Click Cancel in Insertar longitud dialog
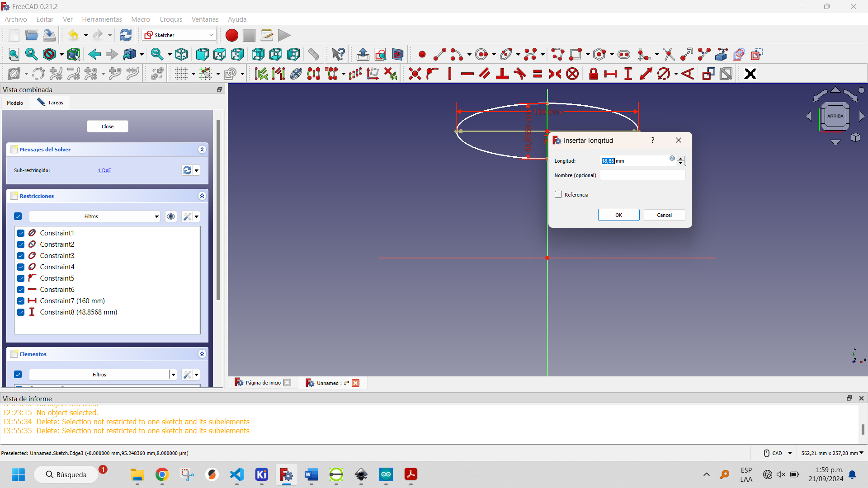This screenshot has width=868, height=488. coord(664,215)
